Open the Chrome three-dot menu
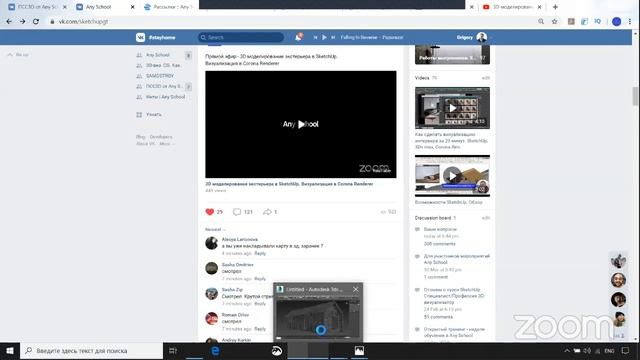The width and height of the screenshot is (640, 360). pyautogui.click(x=630, y=21)
